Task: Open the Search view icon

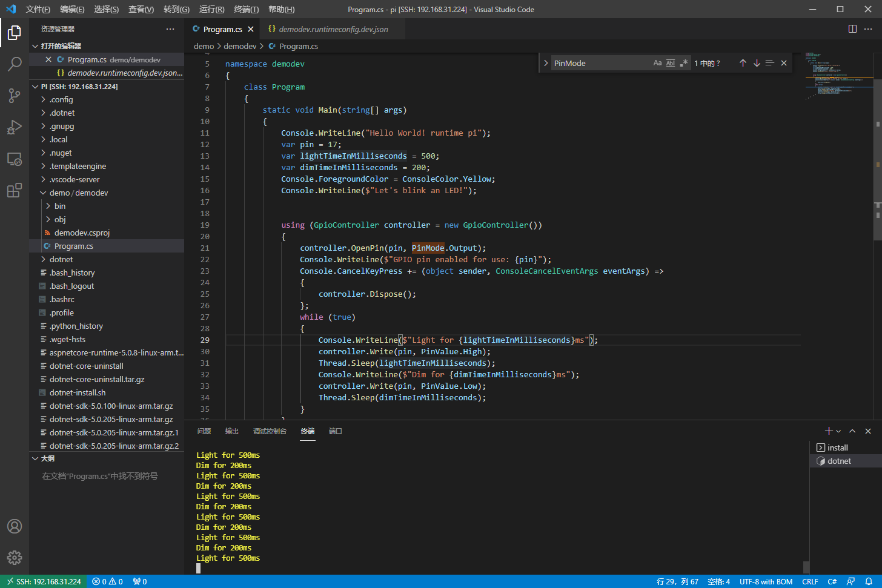Action: point(15,64)
